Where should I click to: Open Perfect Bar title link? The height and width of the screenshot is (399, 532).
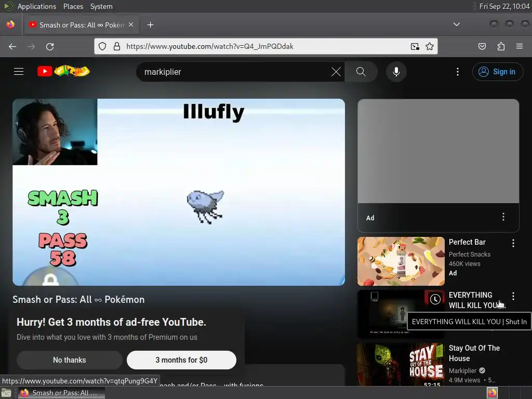pyautogui.click(x=467, y=242)
